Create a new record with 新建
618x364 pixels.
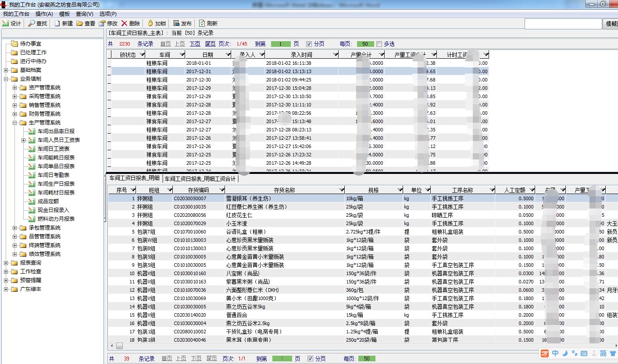pyautogui.click(x=57, y=23)
